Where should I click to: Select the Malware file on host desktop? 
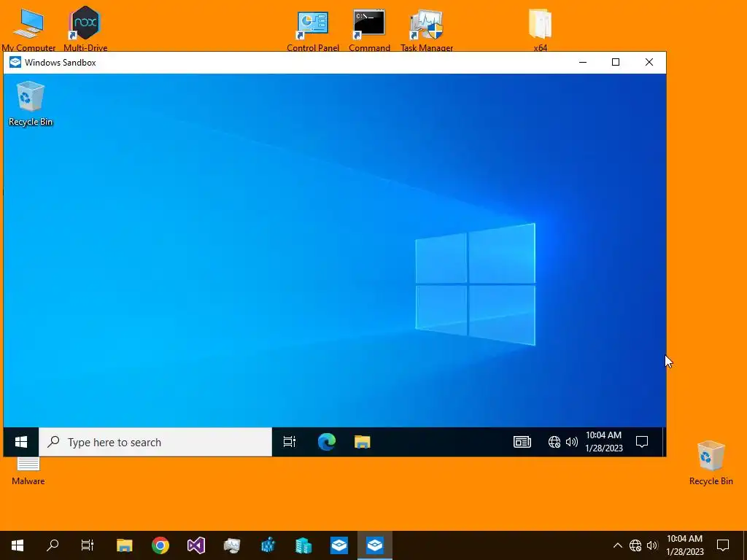coord(28,472)
